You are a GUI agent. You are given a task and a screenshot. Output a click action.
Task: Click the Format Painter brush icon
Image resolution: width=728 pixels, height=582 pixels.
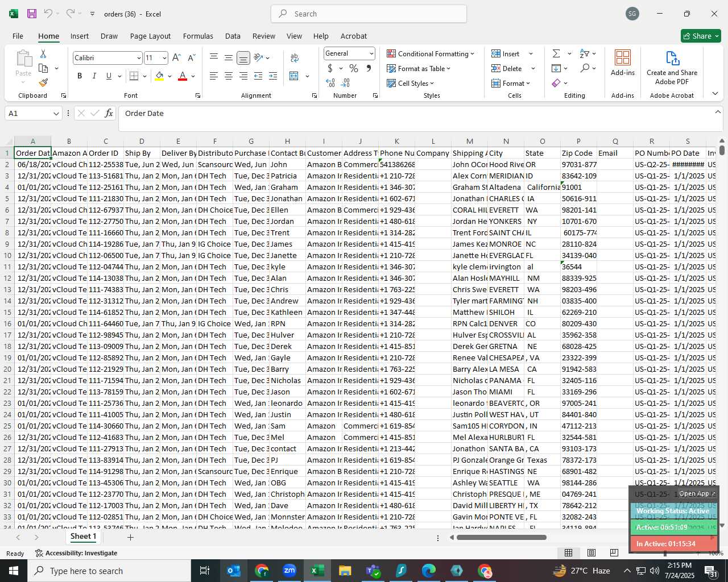43,82
